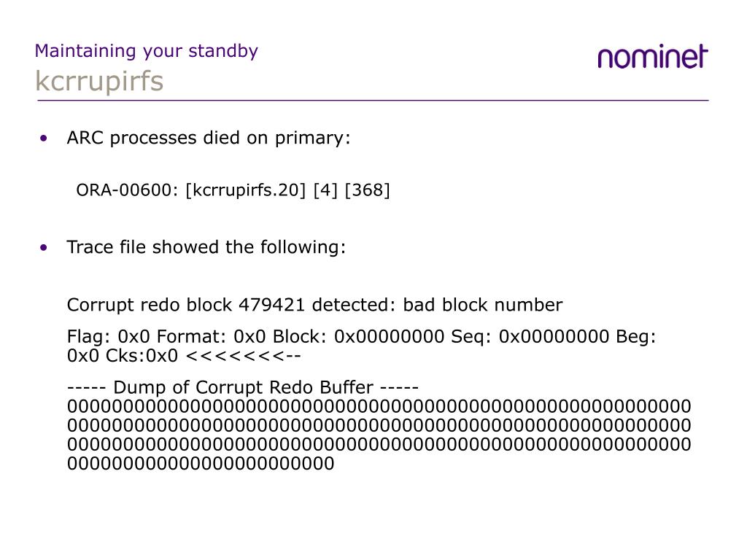Viewport: 747px width, 560px height.
Task: Click the second purple bullet point
Action: click(x=44, y=248)
